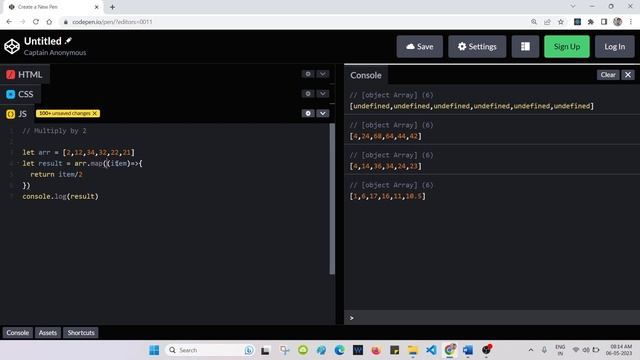640x360 pixels.
Task: Save the pen
Action: [420, 47]
